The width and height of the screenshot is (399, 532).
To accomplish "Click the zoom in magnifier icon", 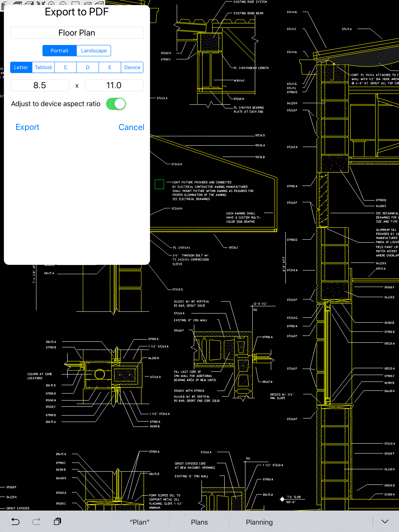I will 51,3.
